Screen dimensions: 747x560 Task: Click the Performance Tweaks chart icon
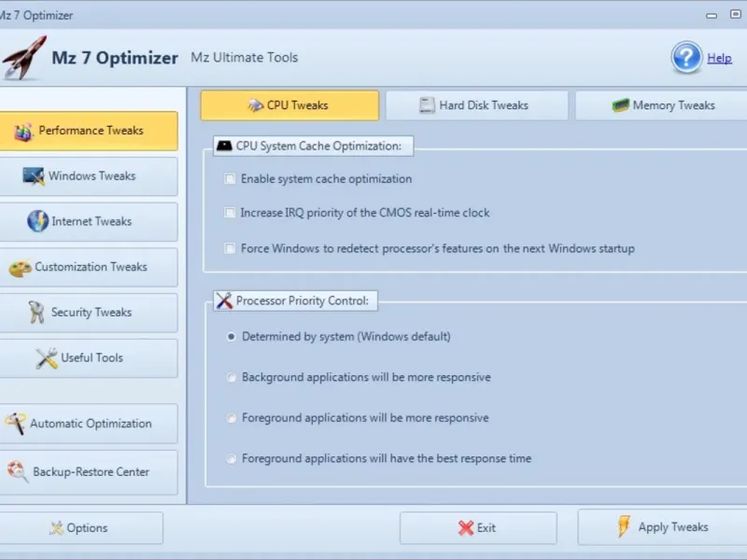(x=23, y=132)
